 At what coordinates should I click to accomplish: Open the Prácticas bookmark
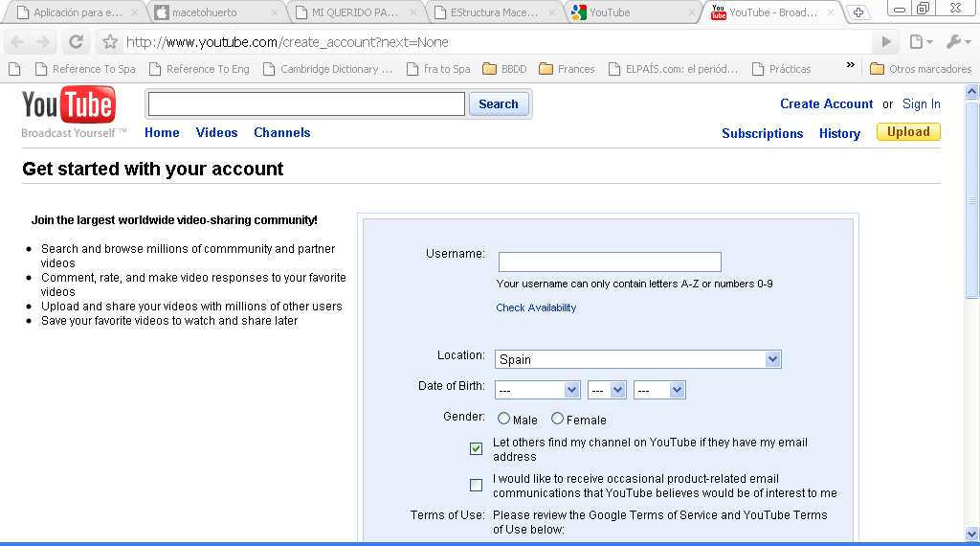pos(781,69)
